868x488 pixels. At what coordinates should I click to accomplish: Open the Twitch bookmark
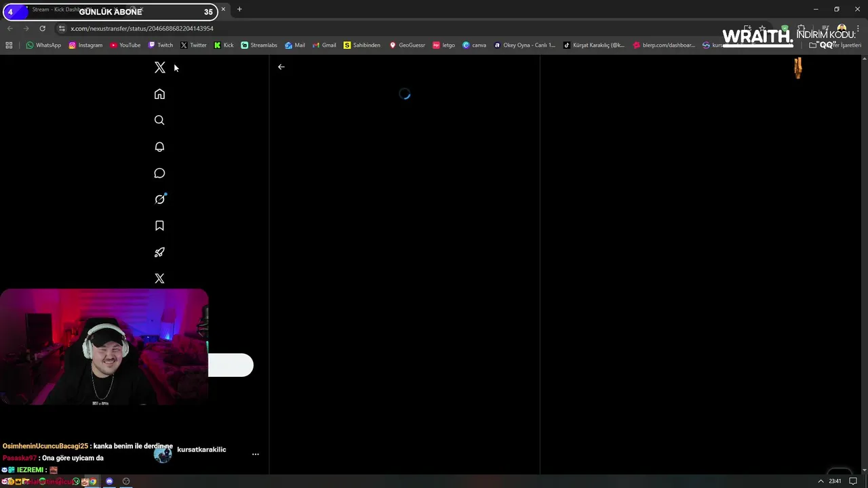(x=161, y=45)
